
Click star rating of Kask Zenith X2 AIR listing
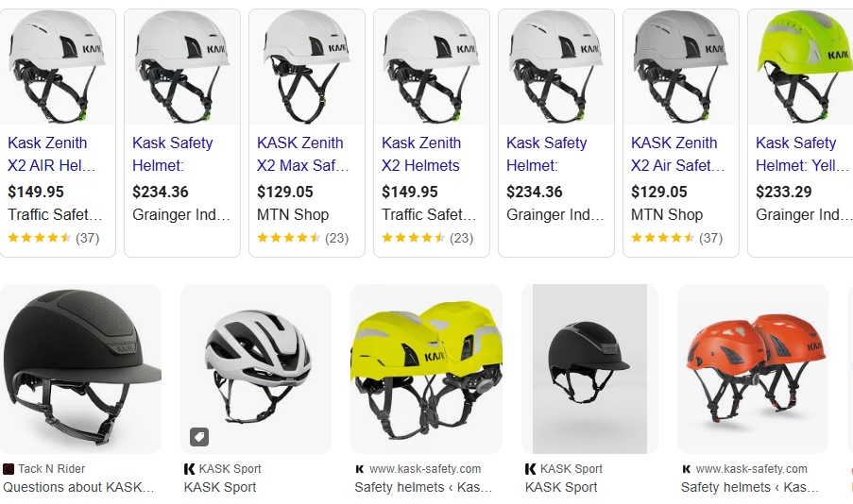40,238
